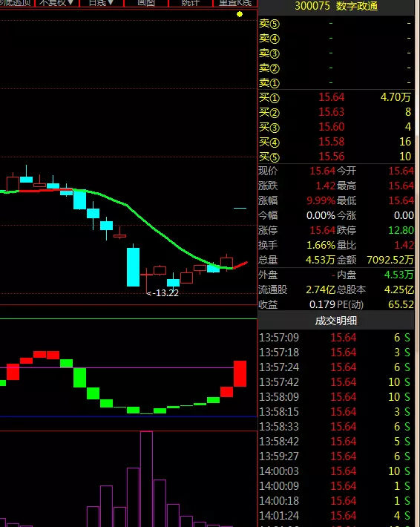Select the 卖③ ask row icon
This screenshot has height=527, width=420.
(x=269, y=53)
